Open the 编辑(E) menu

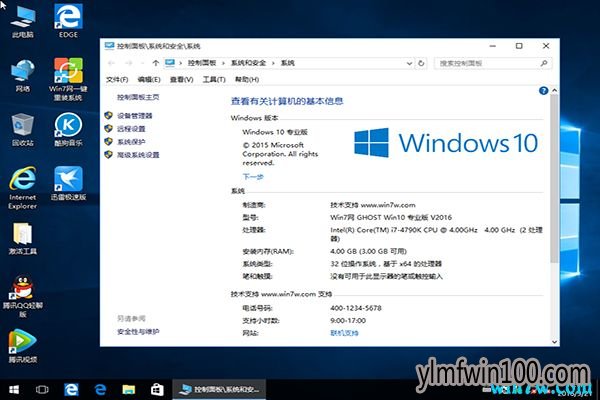pyautogui.click(x=149, y=80)
